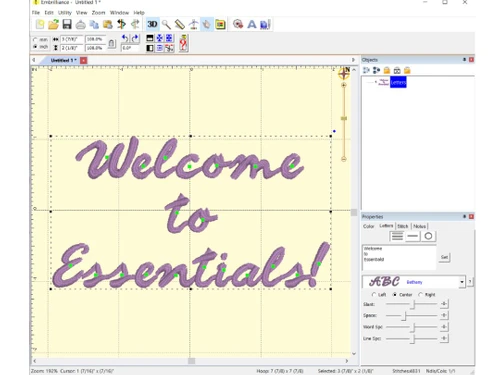The height and width of the screenshot is (375, 500).
Task: Click the print icon in toolbar
Action: click(x=81, y=24)
